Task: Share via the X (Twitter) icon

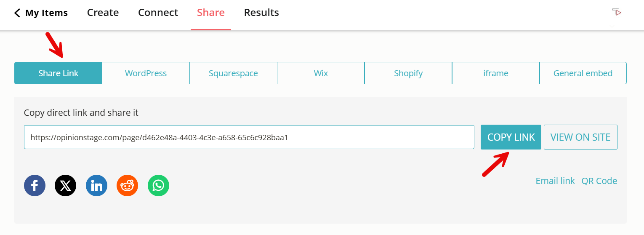Action: [65, 185]
